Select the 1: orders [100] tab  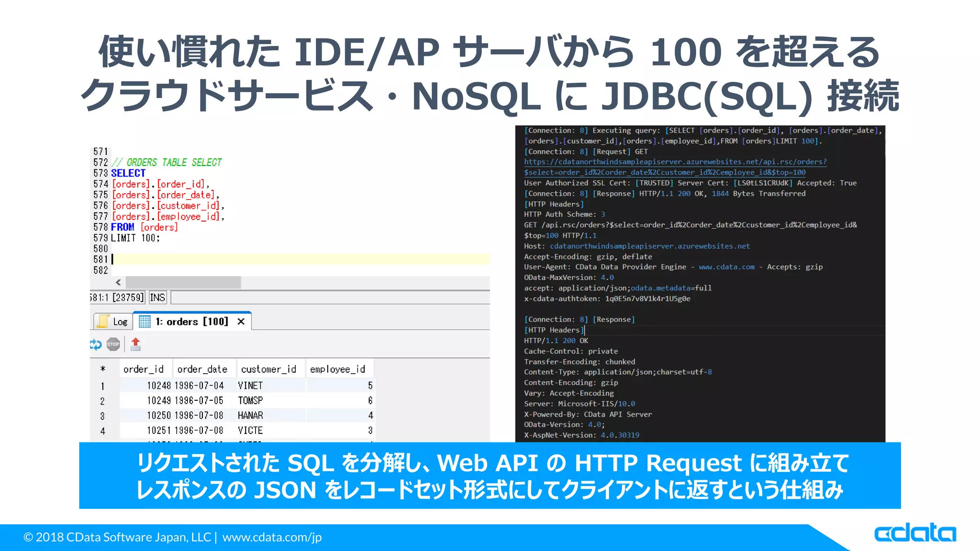pyautogui.click(x=191, y=321)
